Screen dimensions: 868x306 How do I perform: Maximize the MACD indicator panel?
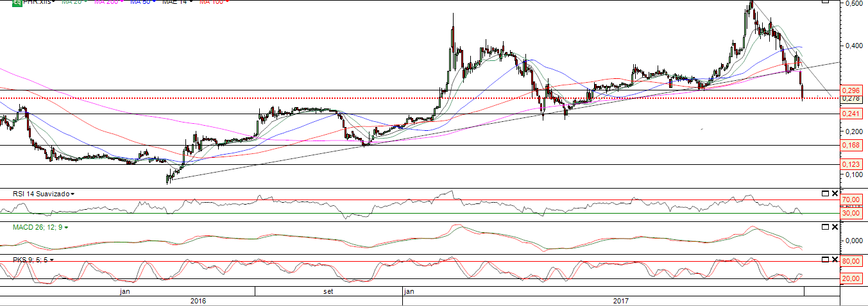825,226
